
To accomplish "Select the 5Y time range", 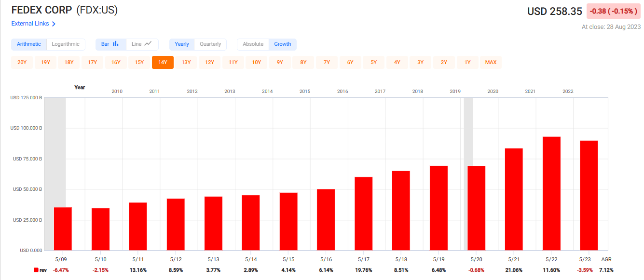I will click(x=373, y=62).
